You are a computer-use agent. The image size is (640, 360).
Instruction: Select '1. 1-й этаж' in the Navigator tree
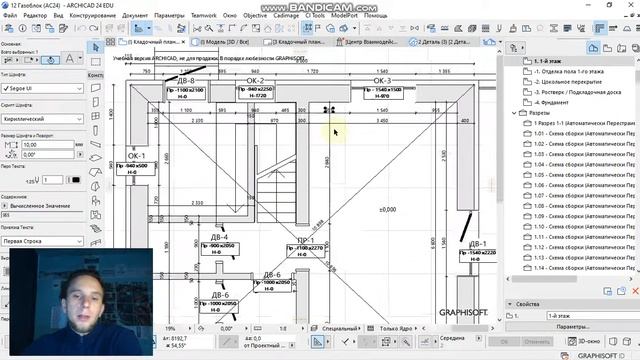pos(547,61)
